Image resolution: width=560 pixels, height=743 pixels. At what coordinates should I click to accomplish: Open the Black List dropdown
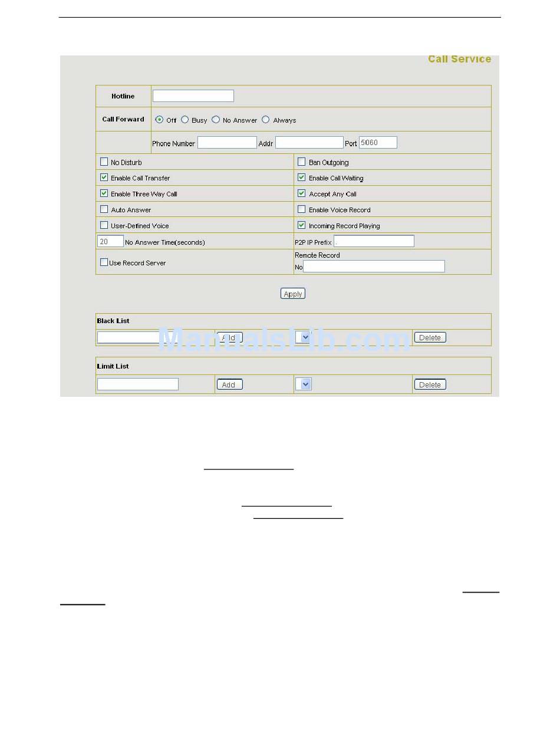[304, 337]
